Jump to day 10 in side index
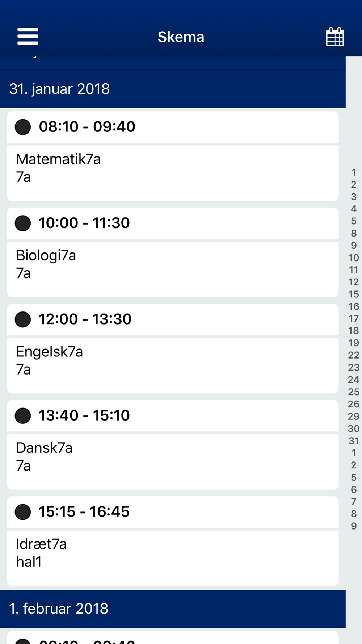Image resolution: width=362 pixels, height=644 pixels. (354, 258)
